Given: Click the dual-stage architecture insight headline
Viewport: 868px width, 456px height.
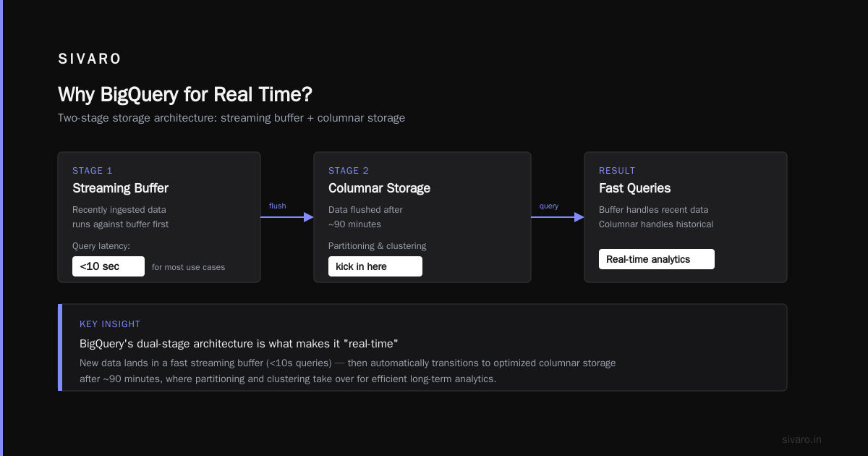Looking at the screenshot, I should coord(239,343).
